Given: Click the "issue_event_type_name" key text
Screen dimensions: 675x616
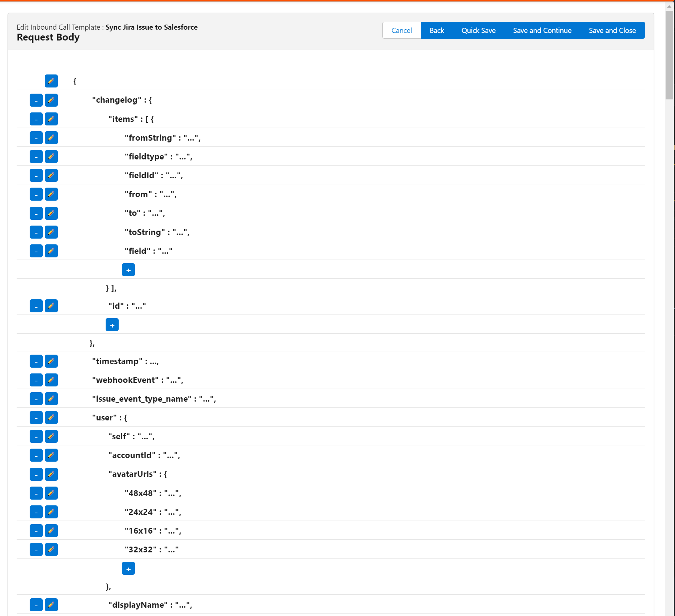Looking at the screenshot, I should pyautogui.click(x=142, y=399).
